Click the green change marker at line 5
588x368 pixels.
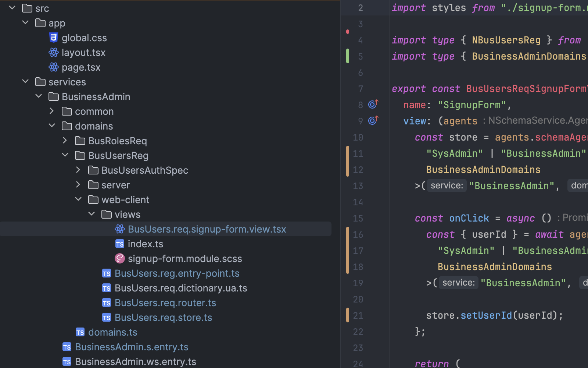point(348,56)
